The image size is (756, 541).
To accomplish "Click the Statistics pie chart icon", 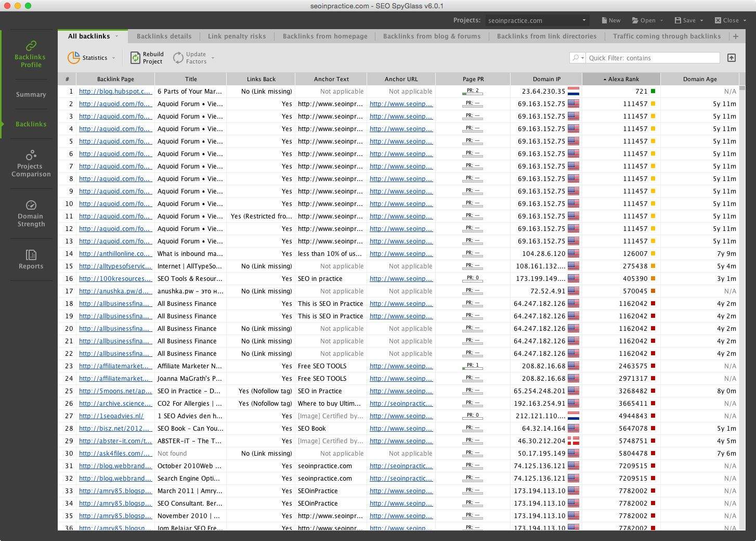I will (74, 58).
